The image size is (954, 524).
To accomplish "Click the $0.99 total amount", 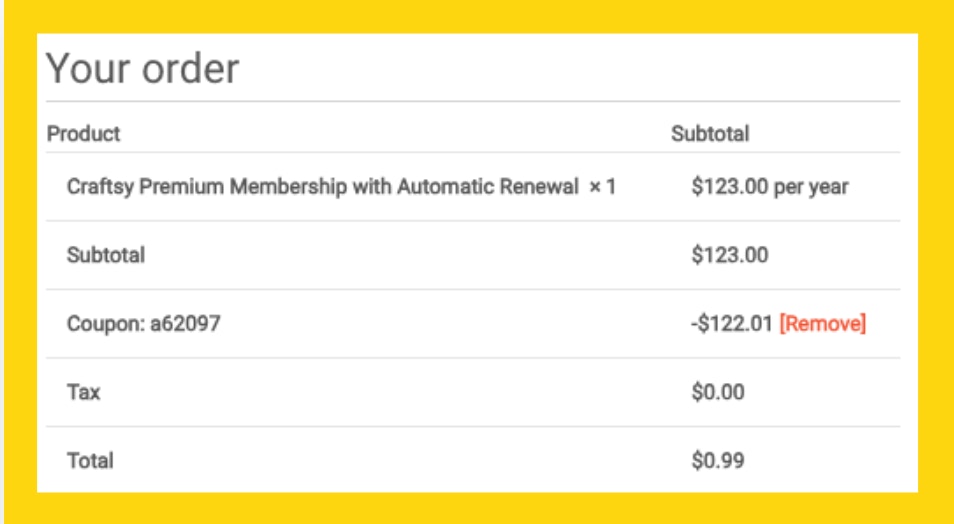I will 718,461.
